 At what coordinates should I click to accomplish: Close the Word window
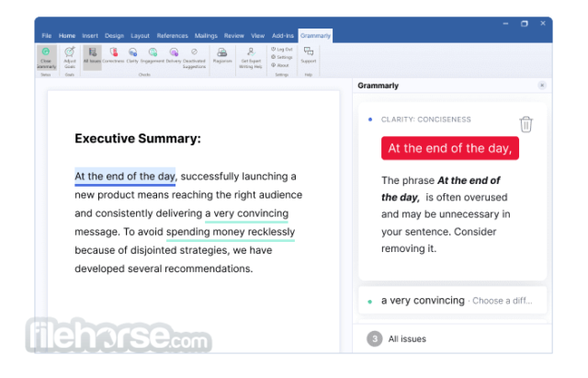coord(543,23)
